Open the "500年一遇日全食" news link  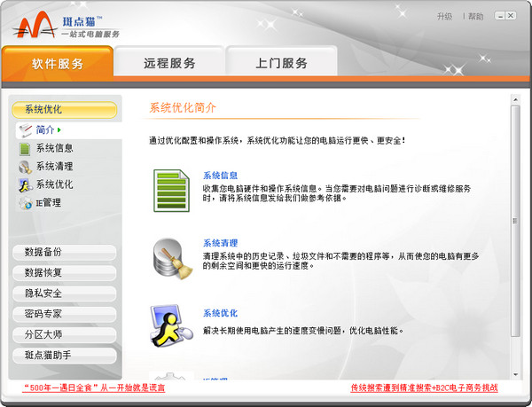pos(94,387)
